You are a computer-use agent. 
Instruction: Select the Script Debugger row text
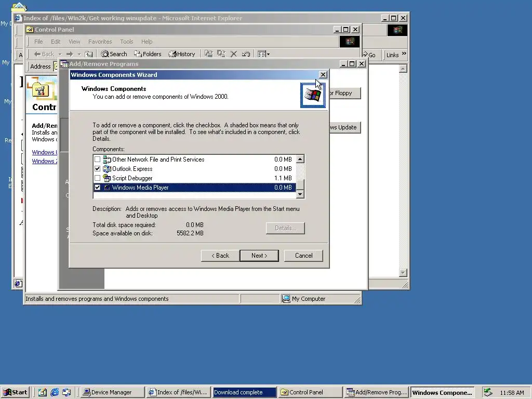[x=132, y=178]
